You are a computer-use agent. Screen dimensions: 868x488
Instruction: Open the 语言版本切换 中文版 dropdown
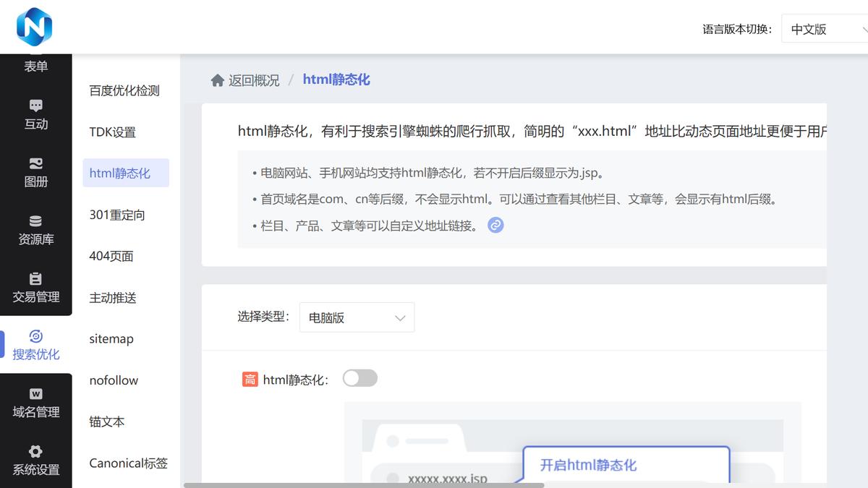pyautogui.click(x=825, y=30)
